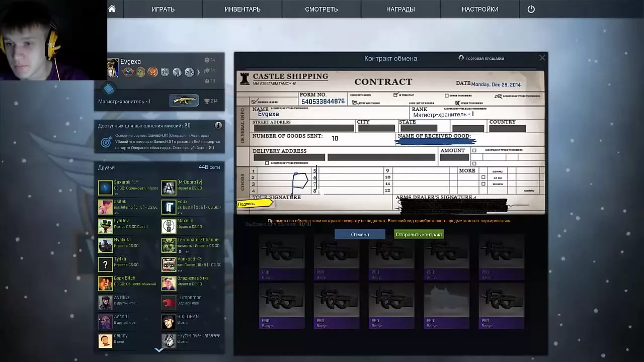Click the gold AK-47 weapon icon

pos(184,101)
